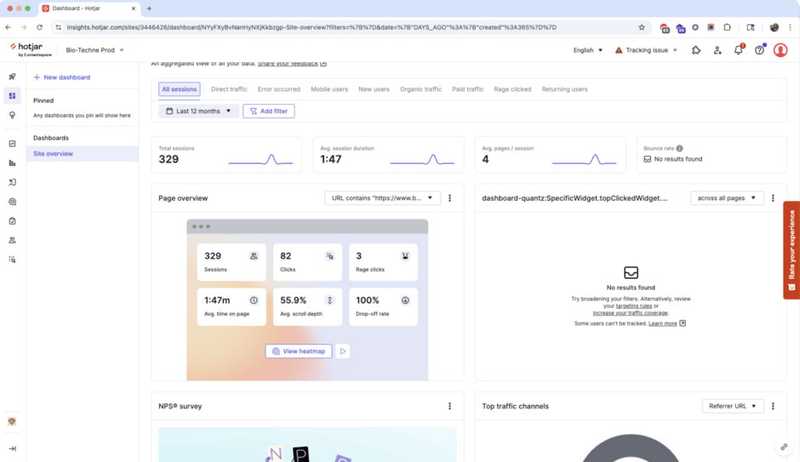Click the Add filter button

268,111
